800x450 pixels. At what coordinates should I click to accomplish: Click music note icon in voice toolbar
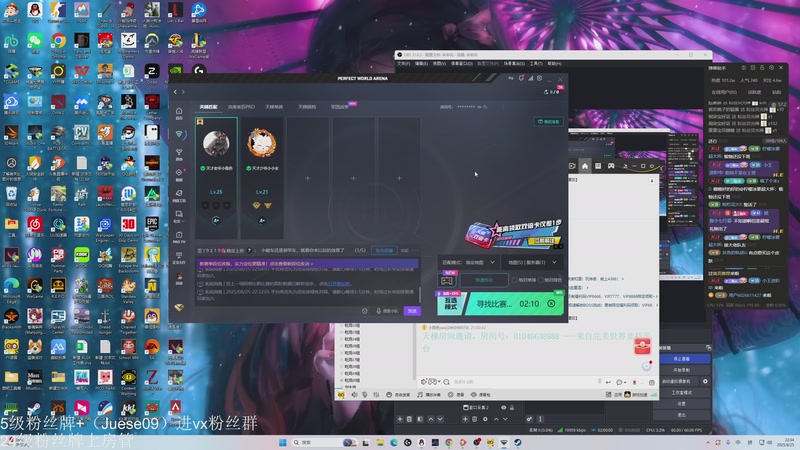(x=420, y=394)
